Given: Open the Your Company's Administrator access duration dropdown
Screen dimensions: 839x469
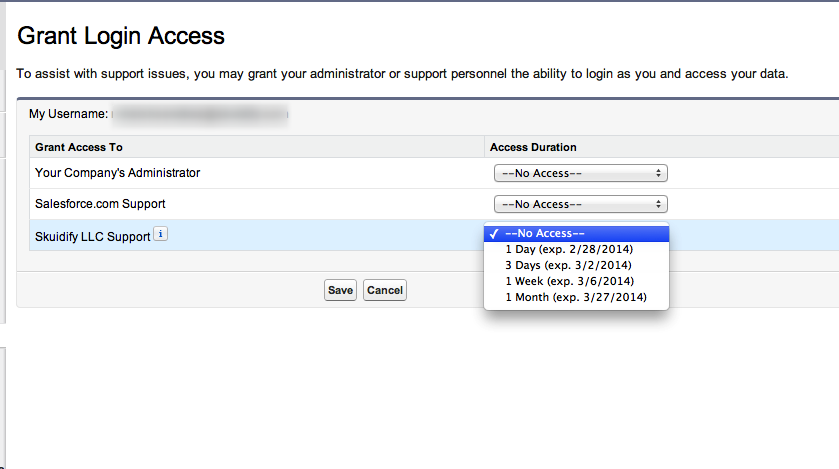Looking at the screenshot, I should 581,173.
